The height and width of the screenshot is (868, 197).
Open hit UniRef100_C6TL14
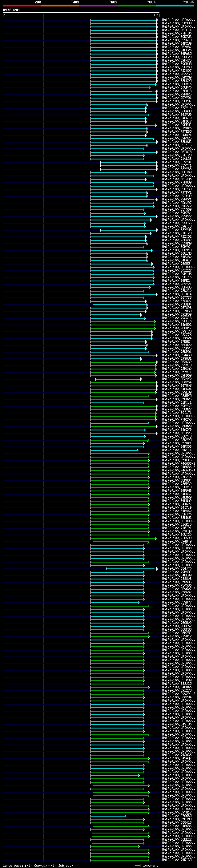click(x=177, y=30)
